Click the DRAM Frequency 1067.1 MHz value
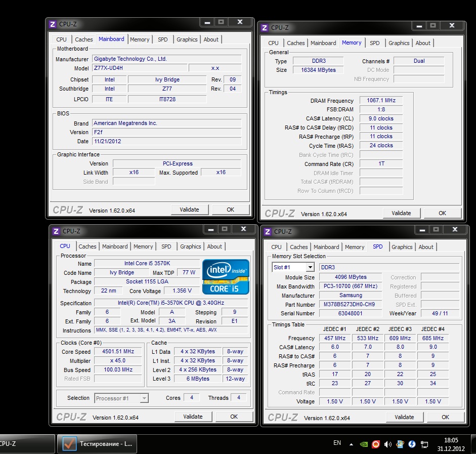Screen dimensions: 476x454 pyautogui.click(x=381, y=101)
